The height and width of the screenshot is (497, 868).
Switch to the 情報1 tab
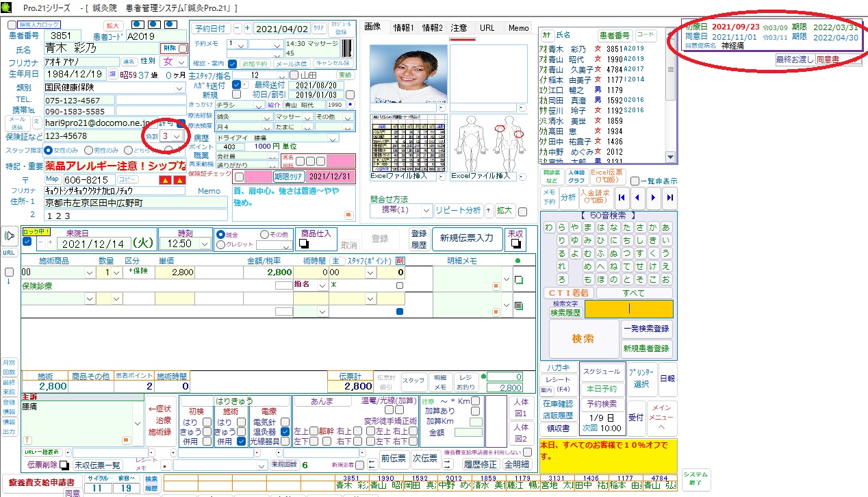[x=404, y=27]
